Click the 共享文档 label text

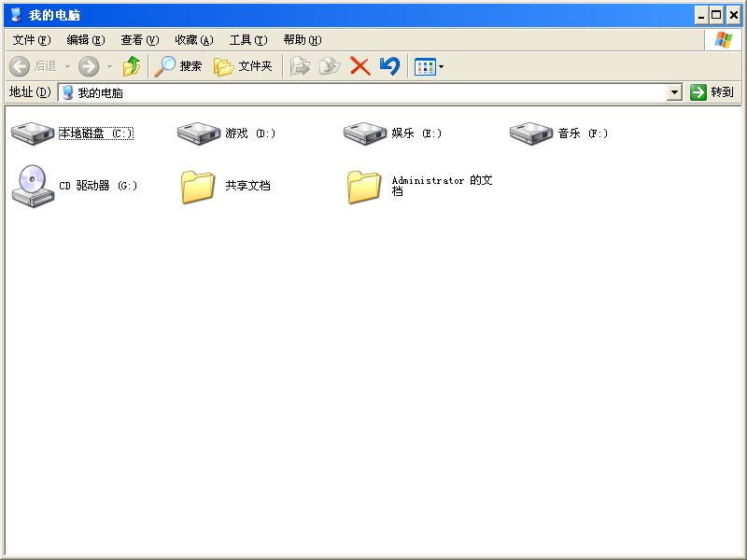coord(247,185)
